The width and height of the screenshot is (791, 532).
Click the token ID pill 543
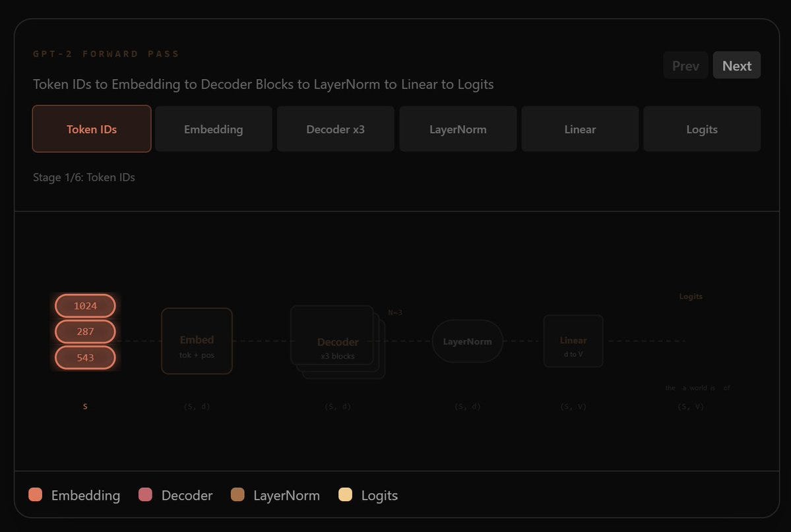(x=85, y=357)
